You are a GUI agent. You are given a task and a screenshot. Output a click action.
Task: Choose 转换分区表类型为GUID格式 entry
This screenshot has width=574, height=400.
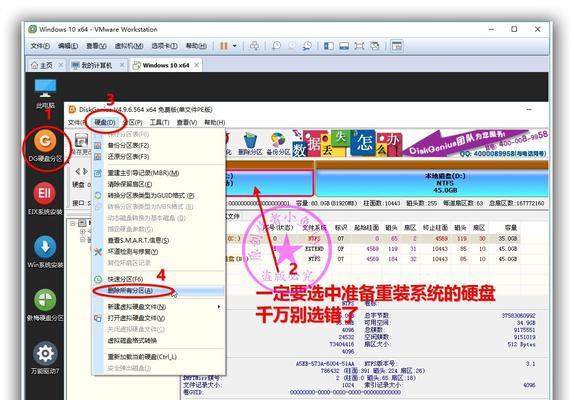coord(159,195)
